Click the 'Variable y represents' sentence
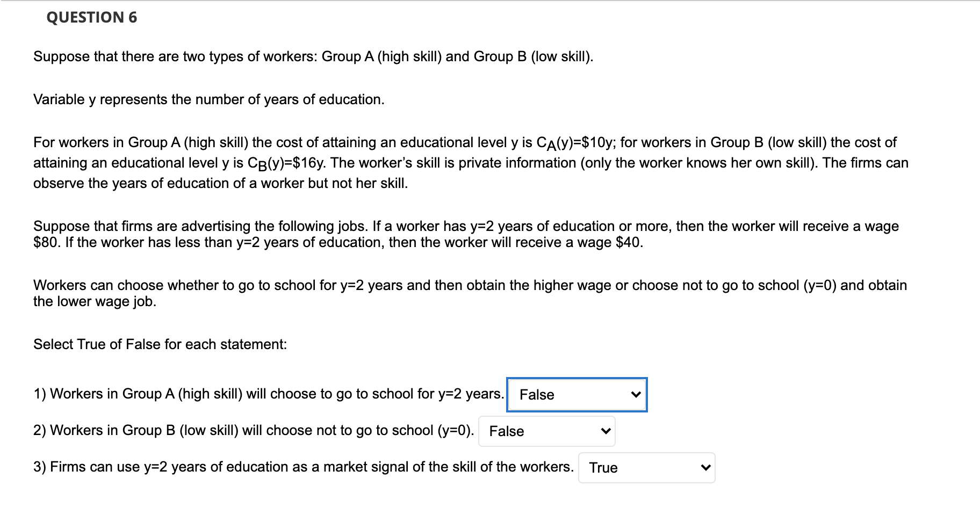 [x=208, y=100]
